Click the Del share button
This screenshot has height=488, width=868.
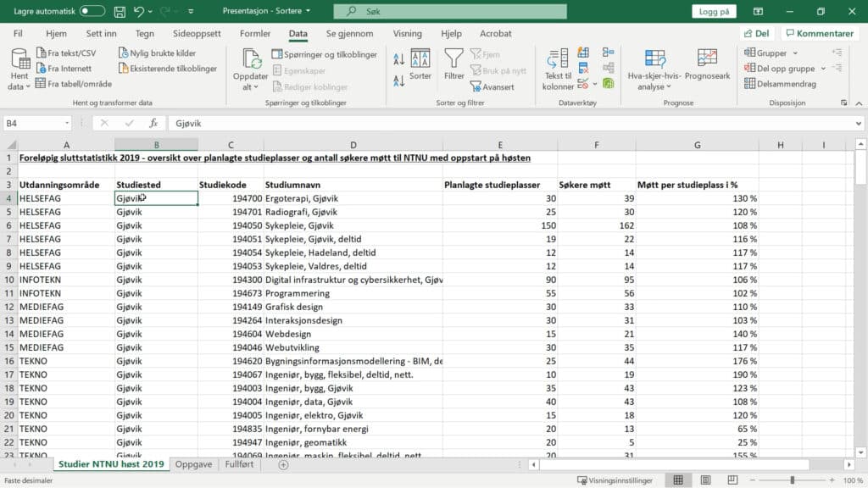(x=757, y=34)
